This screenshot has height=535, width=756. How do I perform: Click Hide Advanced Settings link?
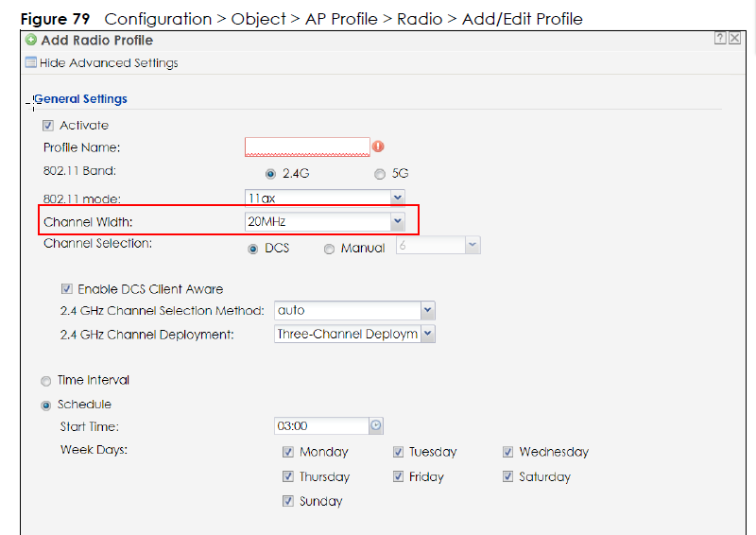[x=109, y=63]
